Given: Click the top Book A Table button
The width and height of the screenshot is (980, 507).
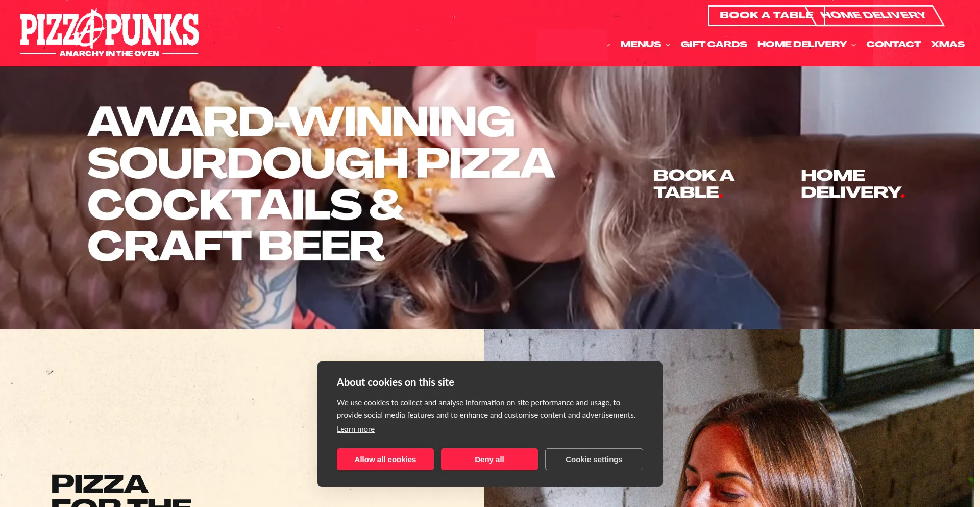Looking at the screenshot, I should [765, 15].
